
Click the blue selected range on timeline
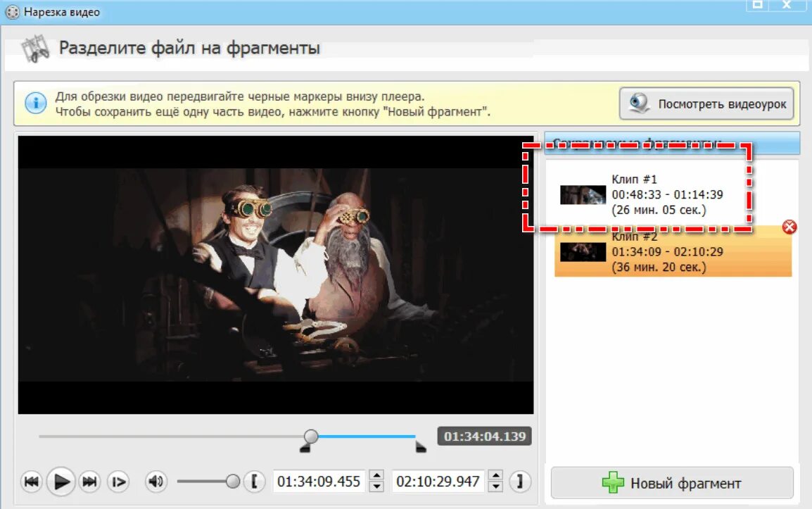pyautogui.click(x=367, y=436)
